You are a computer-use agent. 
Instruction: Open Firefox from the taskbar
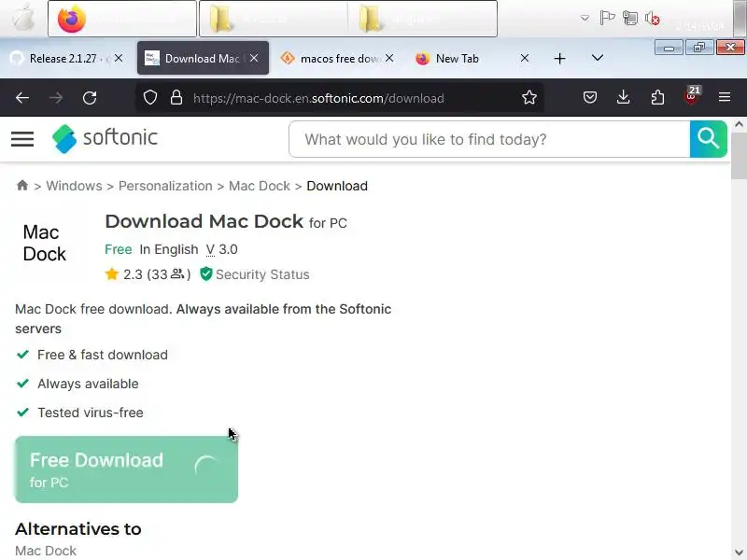(x=122, y=19)
